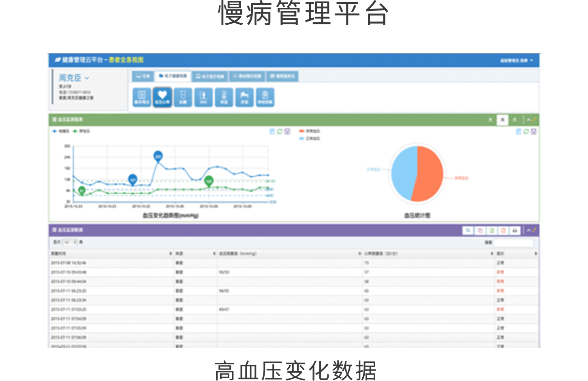Viewport: 588px width, 381px height.
Task: Sort by hint status column
Action: [x=517, y=254]
